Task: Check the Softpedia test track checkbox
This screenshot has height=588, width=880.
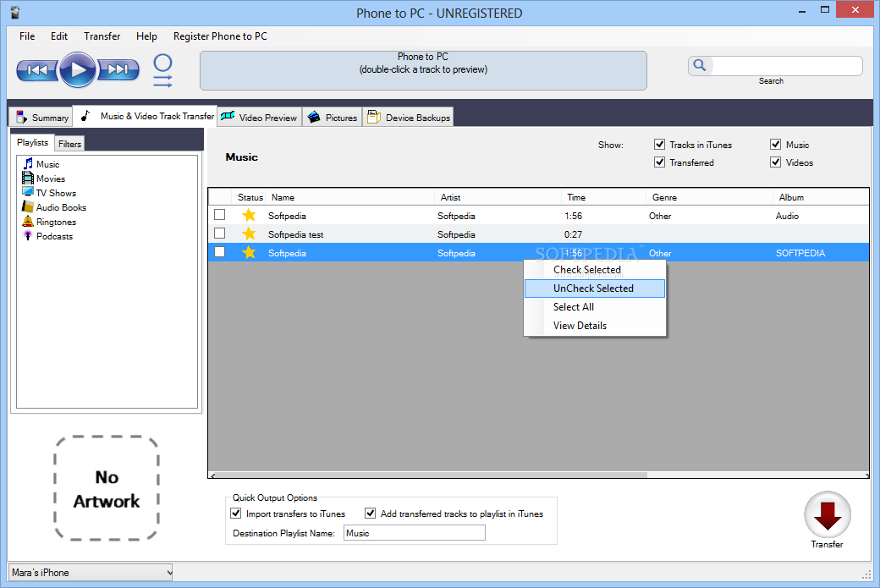Action: click(219, 234)
